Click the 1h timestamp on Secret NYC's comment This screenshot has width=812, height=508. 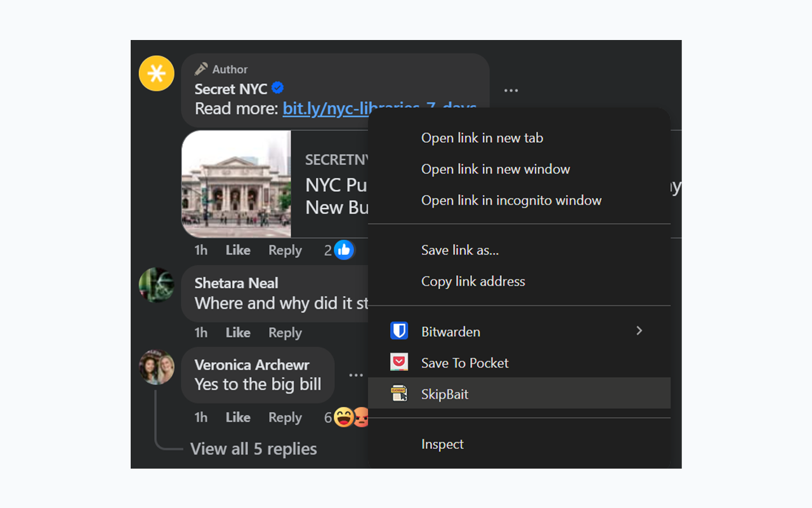pos(201,250)
